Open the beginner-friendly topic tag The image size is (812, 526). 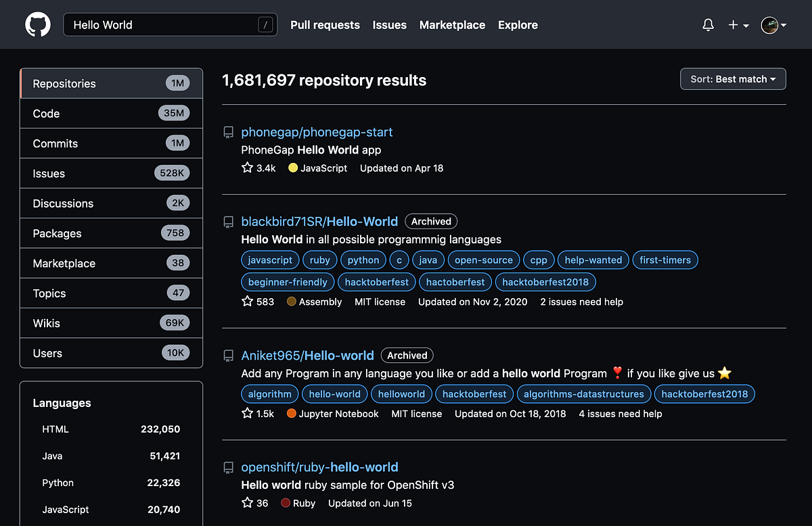click(x=288, y=282)
